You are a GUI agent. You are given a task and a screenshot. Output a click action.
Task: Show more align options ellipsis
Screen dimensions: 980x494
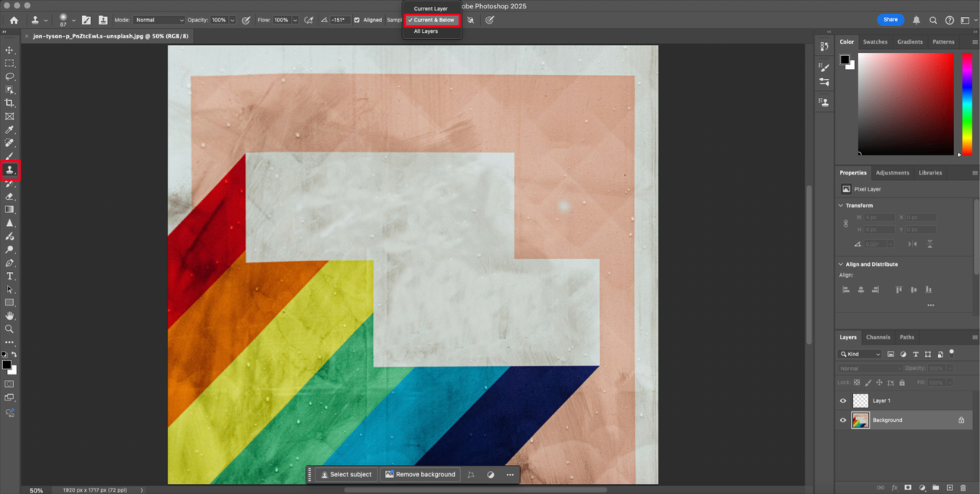pos(930,305)
